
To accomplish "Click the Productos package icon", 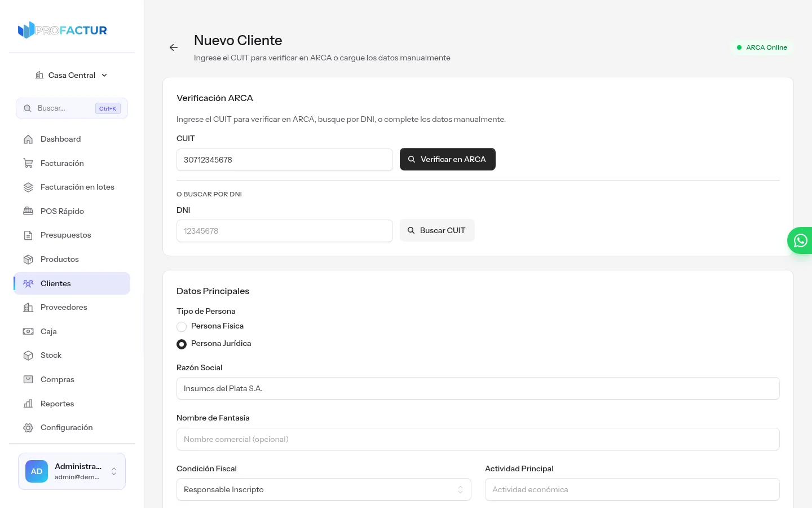I will tap(28, 260).
